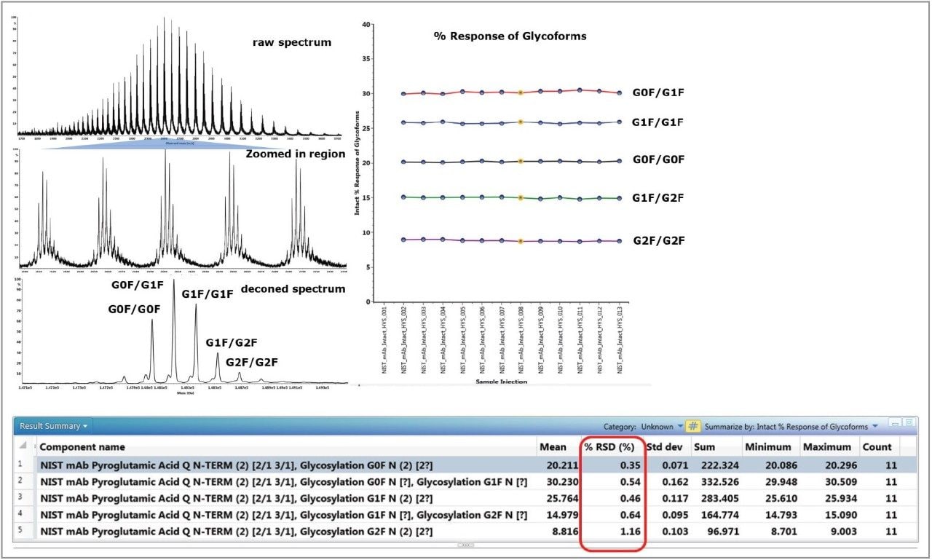Select the orange highlighted G0F/G1F data point
The height and width of the screenshot is (560, 932).
[519, 92]
